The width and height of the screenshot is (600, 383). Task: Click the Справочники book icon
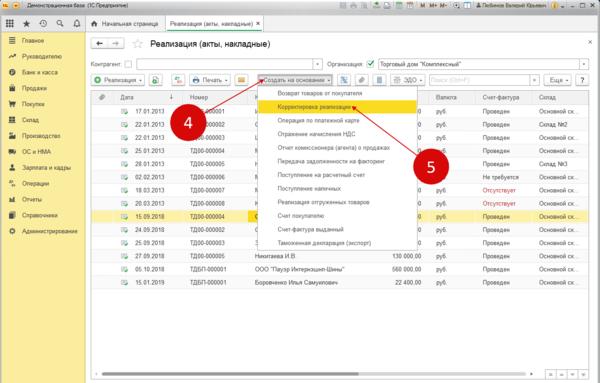coord(12,215)
